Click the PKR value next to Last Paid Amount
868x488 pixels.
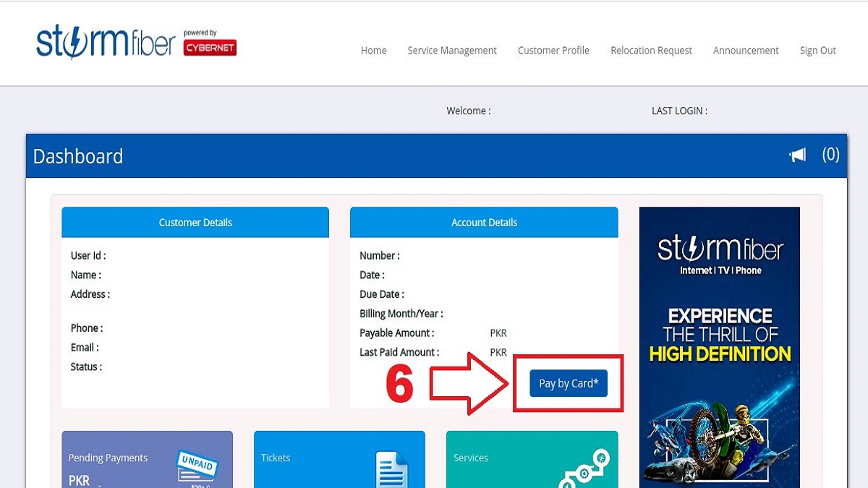coord(498,353)
